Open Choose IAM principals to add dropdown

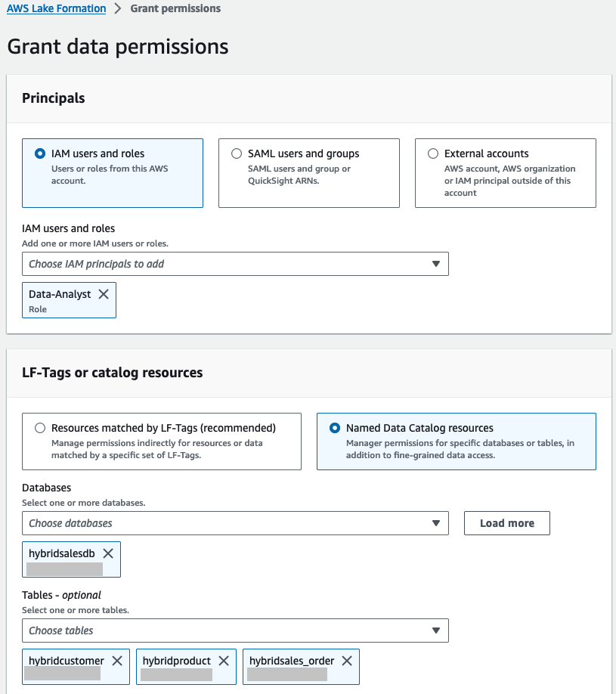(x=227, y=264)
